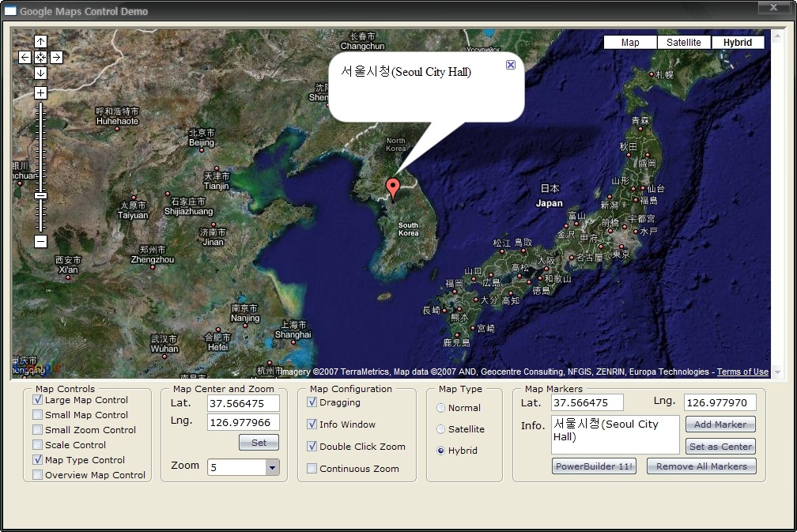Zoom in with the plus button
The image size is (797, 532).
coord(40,93)
